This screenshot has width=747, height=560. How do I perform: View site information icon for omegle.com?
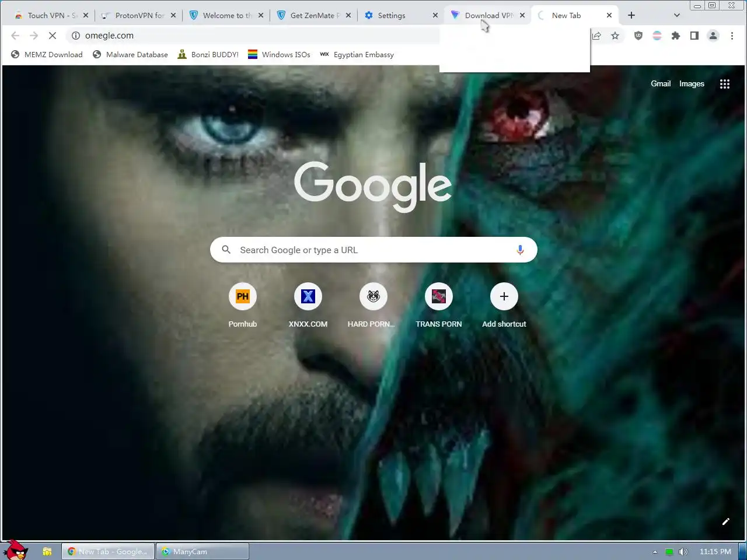point(76,36)
